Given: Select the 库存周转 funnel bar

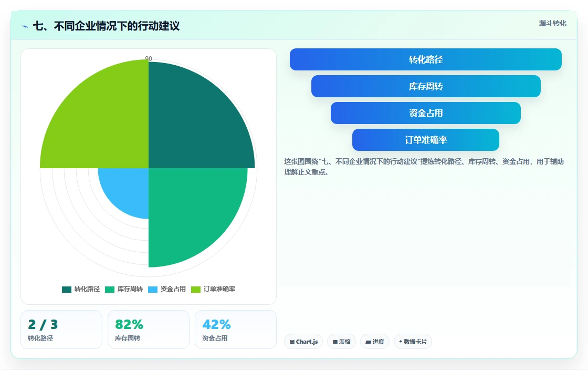Looking at the screenshot, I should (426, 86).
